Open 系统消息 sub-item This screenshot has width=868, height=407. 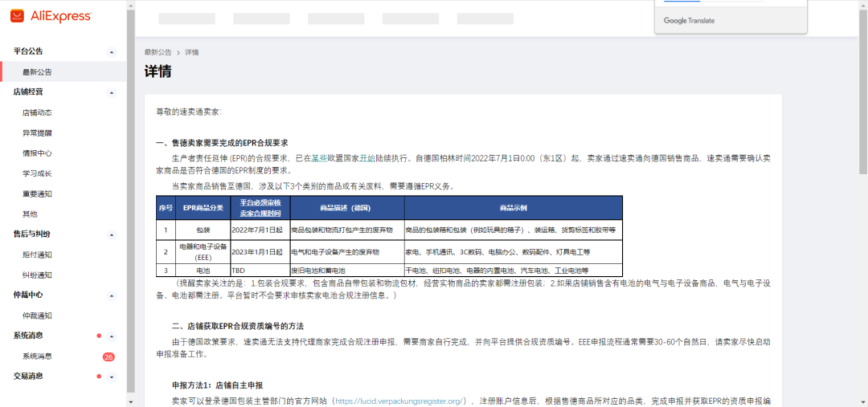coord(37,356)
